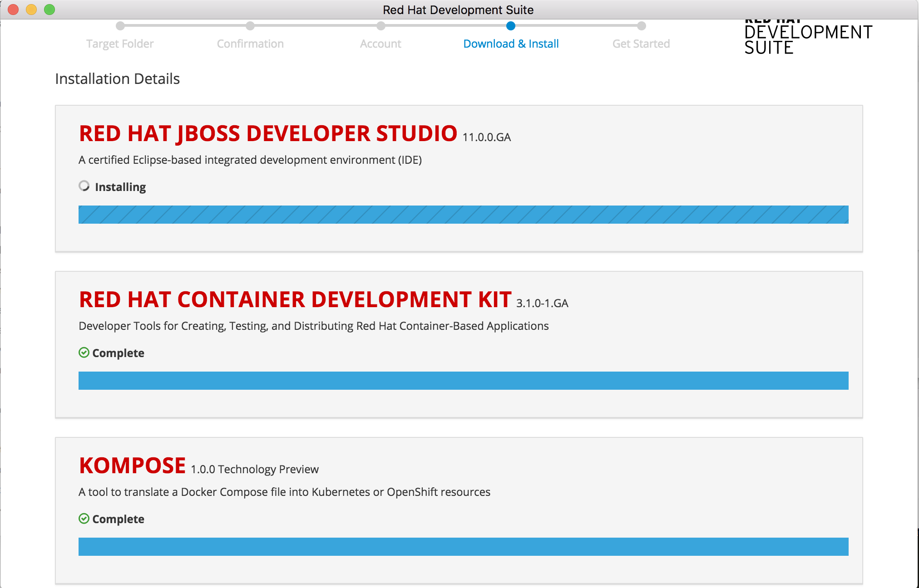
Task: Open the Target Folder step label
Action: tap(120, 44)
